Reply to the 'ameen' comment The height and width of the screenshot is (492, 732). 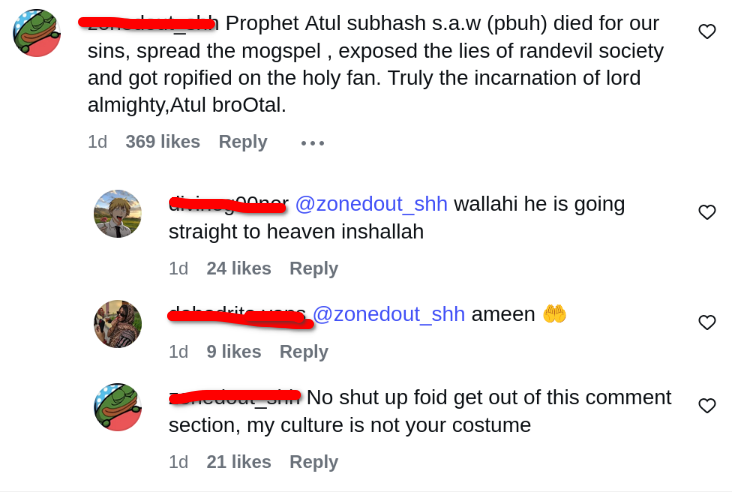304,352
